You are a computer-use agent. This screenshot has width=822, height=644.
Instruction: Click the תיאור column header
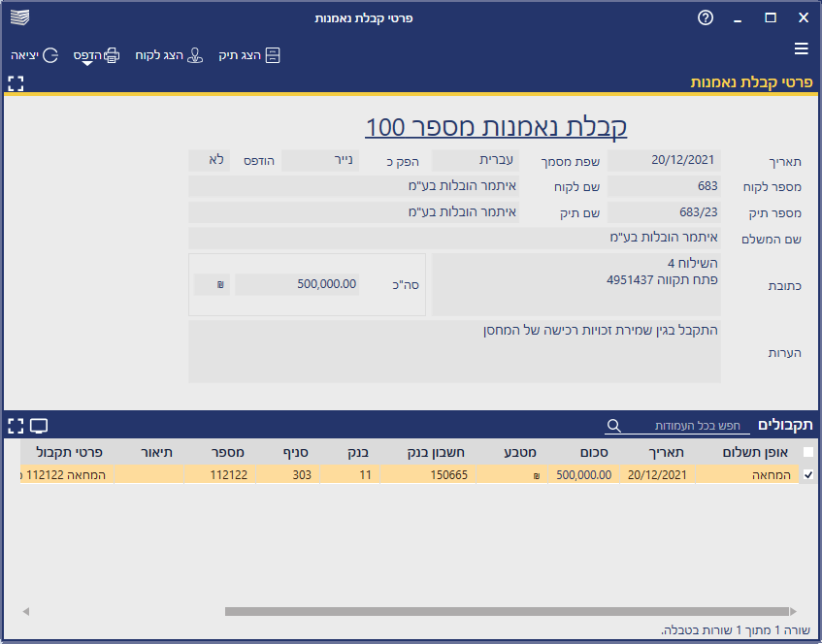tap(148, 452)
